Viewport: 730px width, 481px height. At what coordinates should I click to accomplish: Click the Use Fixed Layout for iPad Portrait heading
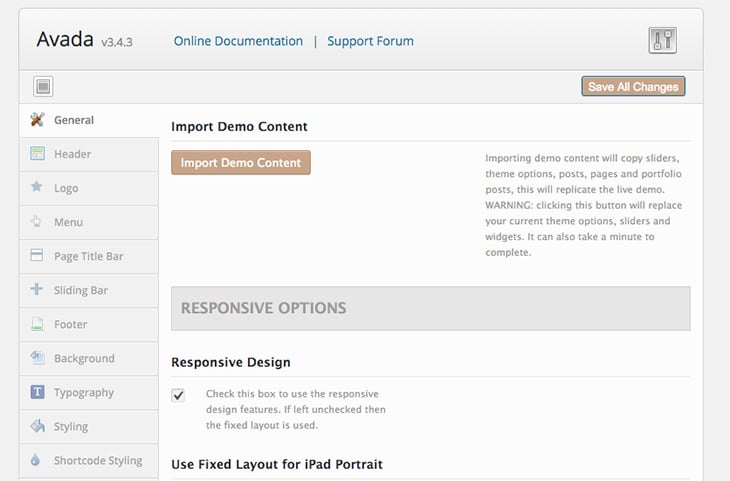(x=277, y=464)
